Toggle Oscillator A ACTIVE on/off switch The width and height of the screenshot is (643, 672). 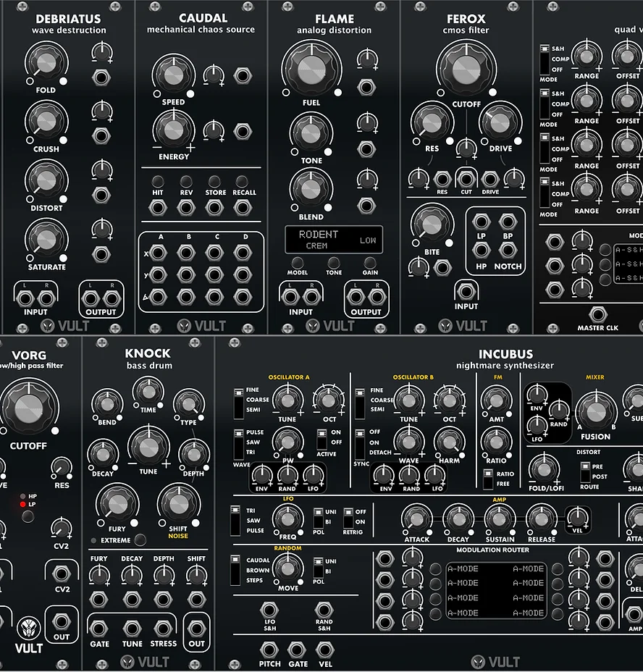point(321,439)
